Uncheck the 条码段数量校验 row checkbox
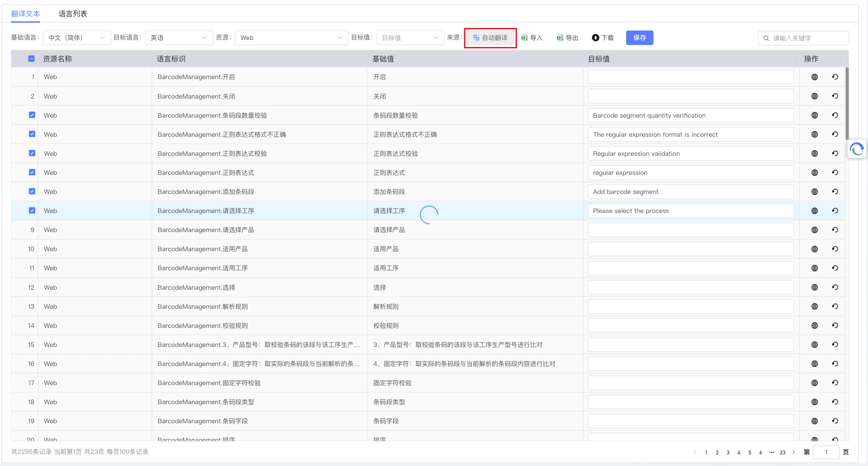Screen dimensions: 868x466 [32, 115]
